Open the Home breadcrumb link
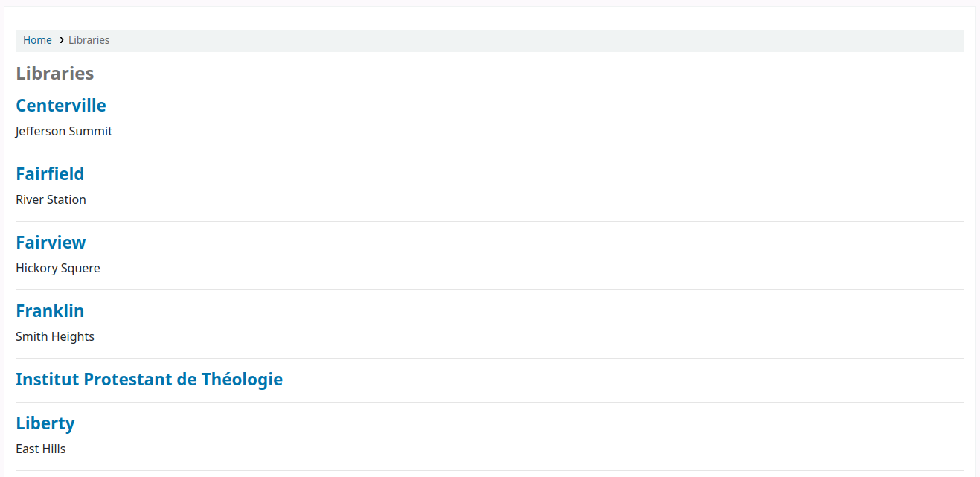Viewport: 980px width, 477px height. (x=37, y=40)
